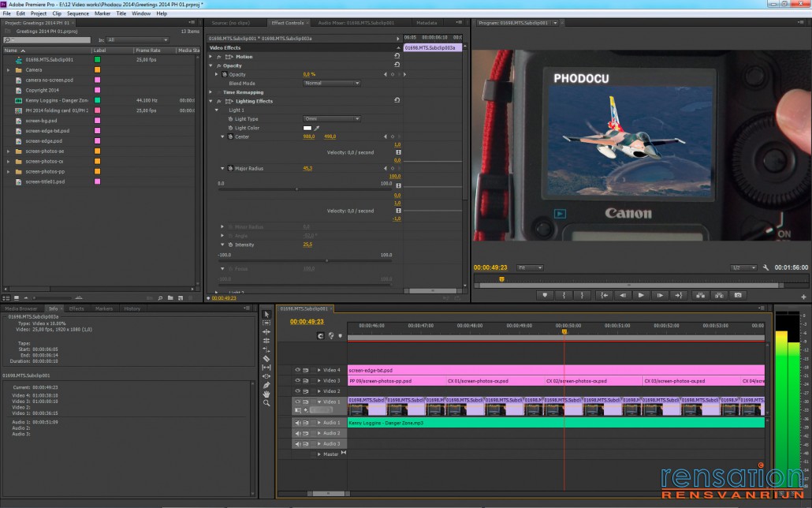The height and width of the screenshot is (508, 812).
Task: Select the Rate Stretch tool
Action: coord(266,349)
